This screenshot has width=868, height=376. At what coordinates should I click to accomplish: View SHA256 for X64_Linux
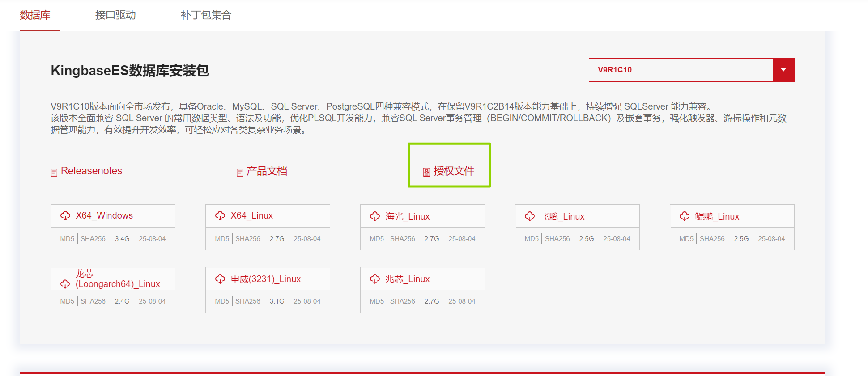click(248, 239)
